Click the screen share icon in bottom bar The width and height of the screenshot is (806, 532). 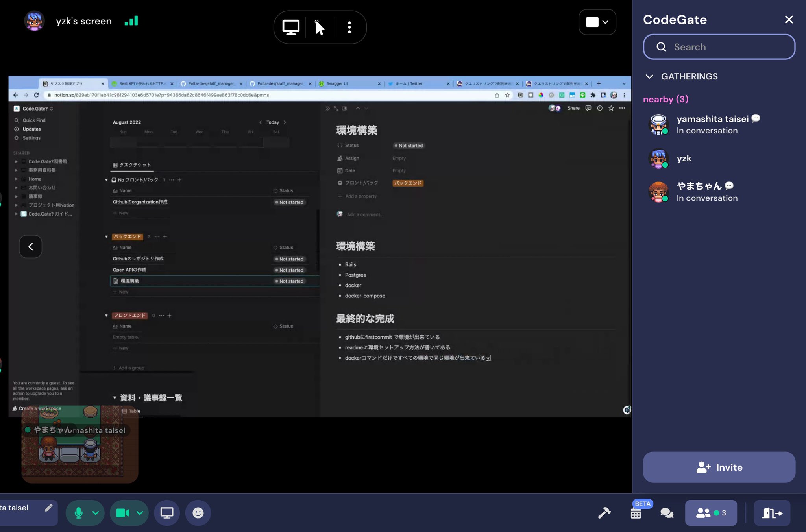click(167, 513)
